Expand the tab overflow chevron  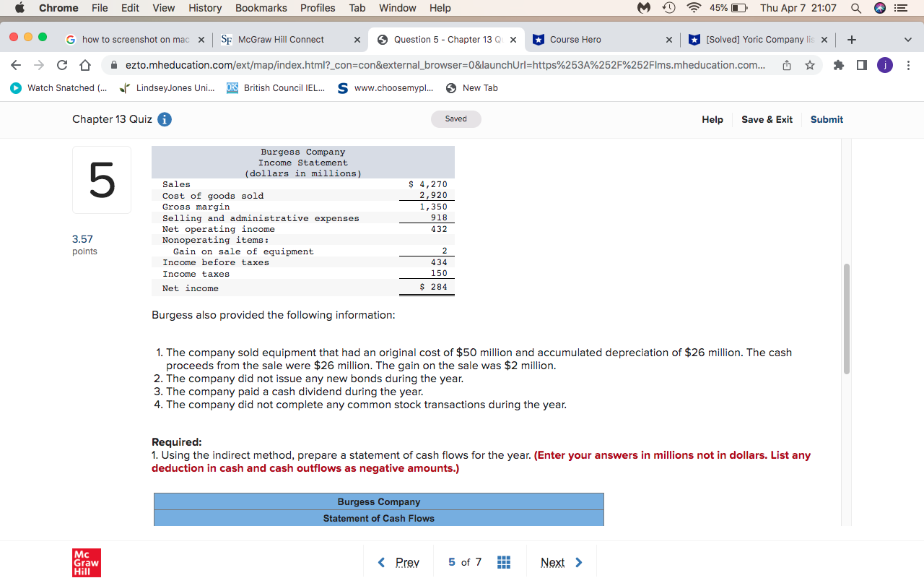908,39
